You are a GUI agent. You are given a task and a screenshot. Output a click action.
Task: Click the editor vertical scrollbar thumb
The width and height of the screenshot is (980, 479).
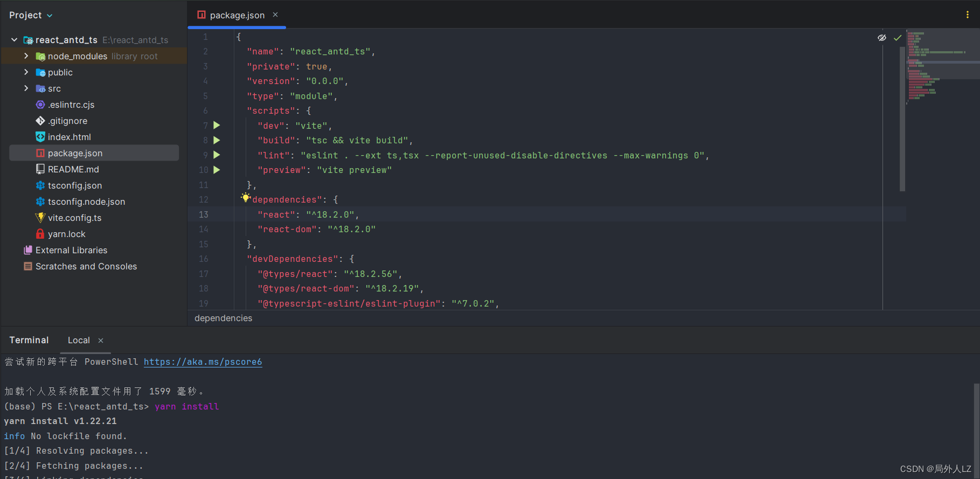[902, 119]
